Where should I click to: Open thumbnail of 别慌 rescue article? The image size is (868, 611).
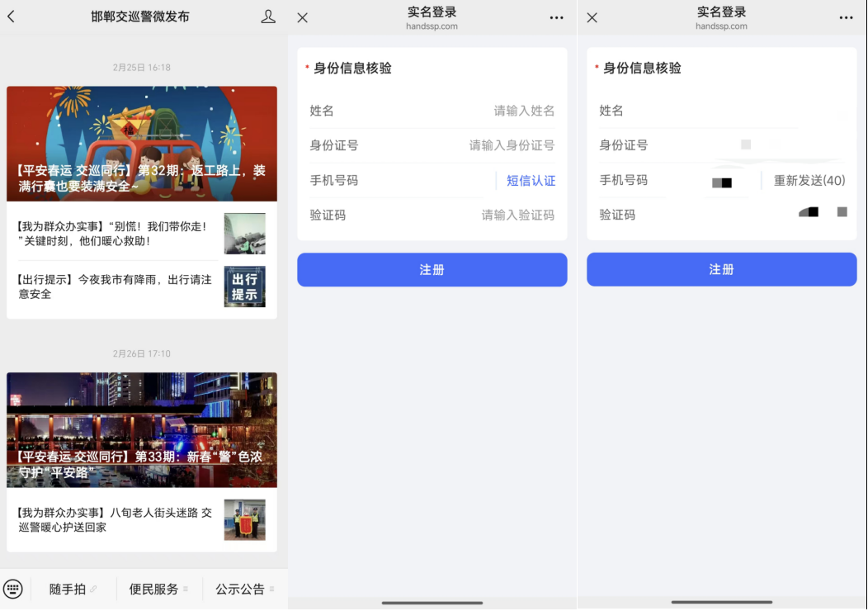244,234
